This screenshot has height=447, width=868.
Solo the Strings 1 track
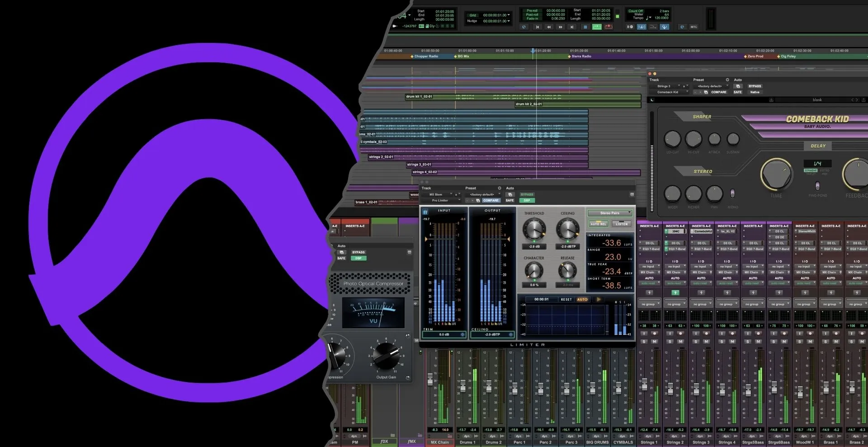[x=644, y=342]
